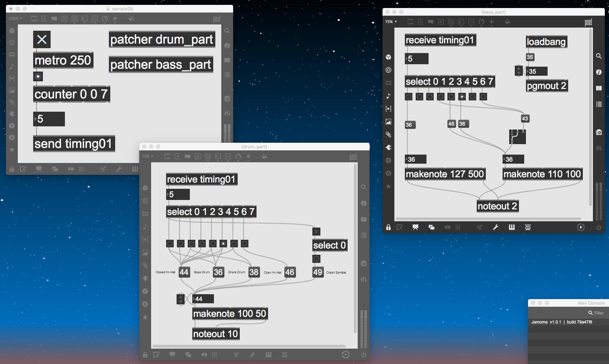Click the wrench icon in sample29 bottom toolbar

(x=119, y=169)
